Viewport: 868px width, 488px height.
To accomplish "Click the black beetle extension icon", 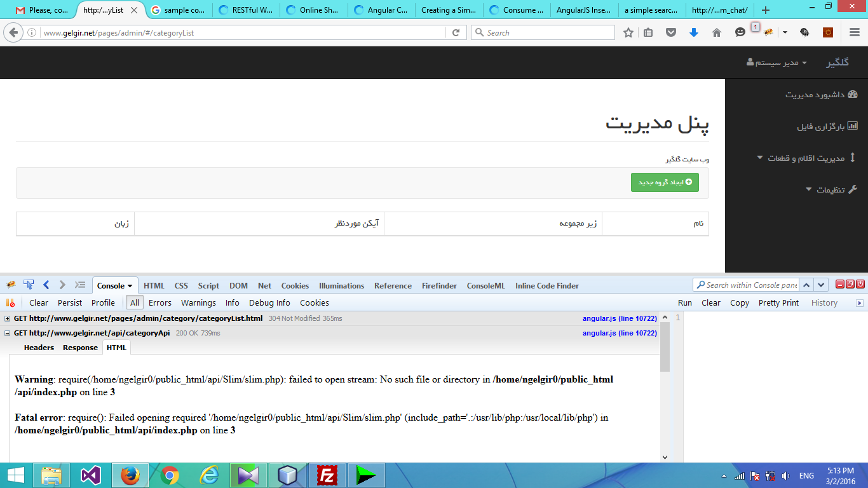I will (804, 32).
